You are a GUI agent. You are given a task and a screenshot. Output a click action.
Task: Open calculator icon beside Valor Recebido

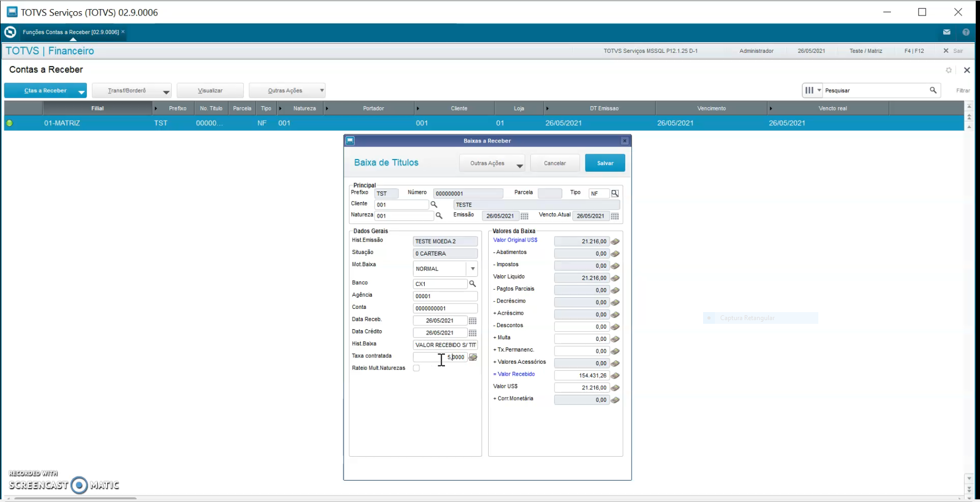click(x=615, y=376)
